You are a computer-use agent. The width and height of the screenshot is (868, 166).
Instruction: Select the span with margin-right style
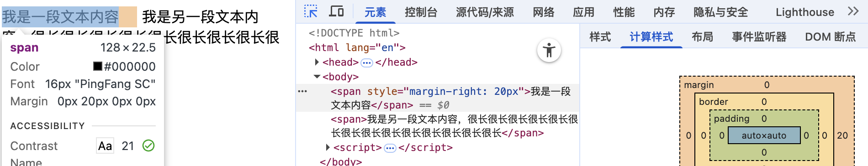[437, 98]
